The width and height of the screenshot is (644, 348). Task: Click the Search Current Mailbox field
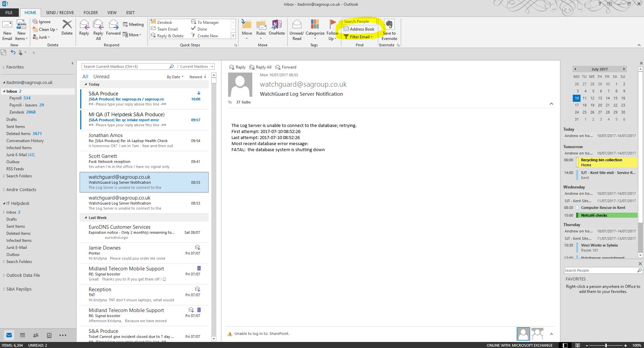(125, 67)
